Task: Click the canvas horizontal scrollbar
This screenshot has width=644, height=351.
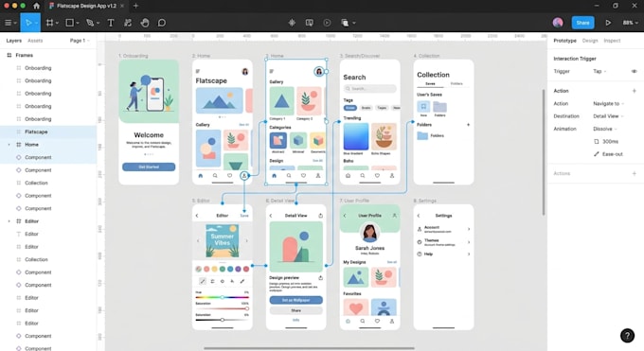Action: click(x=309, y=348)
